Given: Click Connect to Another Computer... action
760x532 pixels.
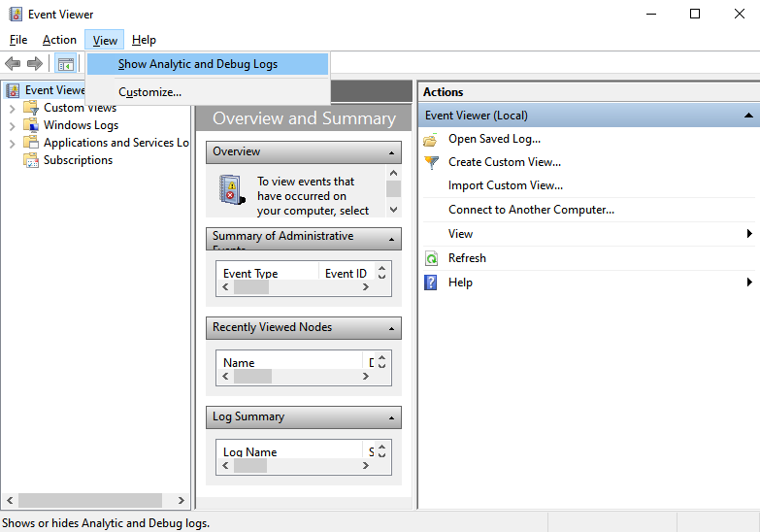Looking at the screenshot, I should (531, 210).
